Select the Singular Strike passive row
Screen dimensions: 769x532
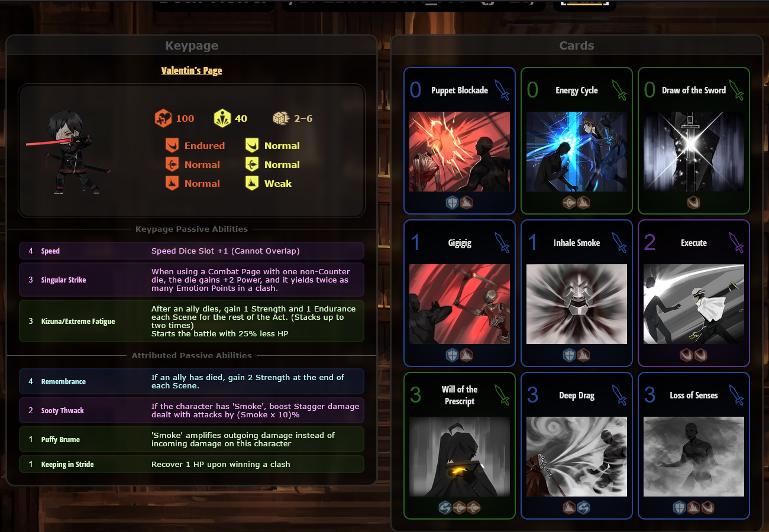[192, 280]
